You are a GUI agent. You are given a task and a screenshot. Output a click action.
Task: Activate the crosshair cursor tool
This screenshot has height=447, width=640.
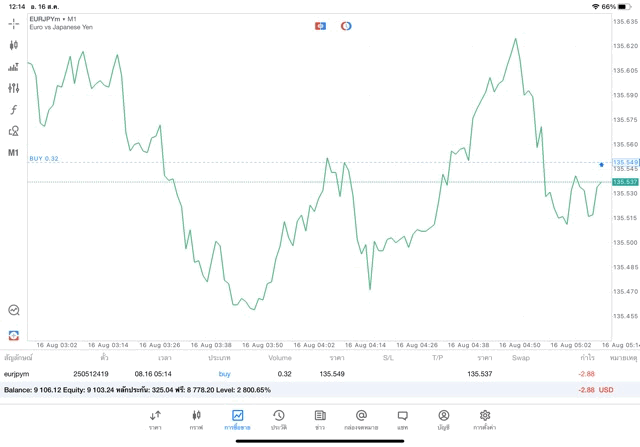click(x=13, y=24)
